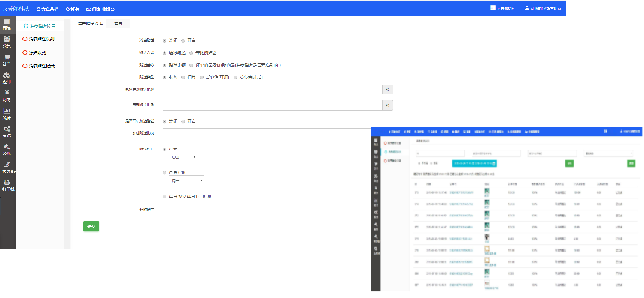Focus the leftmost filter input in small window
The image size is (644, 298).
(x=440, y=153)
